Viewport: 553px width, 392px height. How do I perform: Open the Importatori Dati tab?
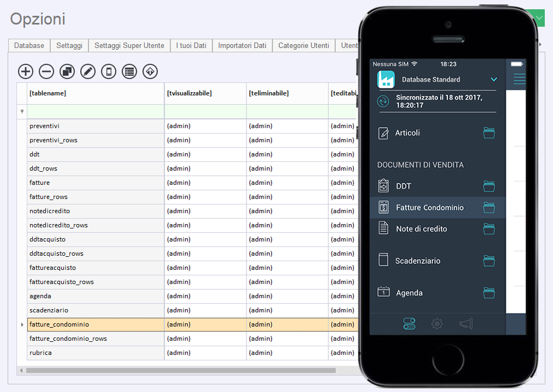point(242,46)
